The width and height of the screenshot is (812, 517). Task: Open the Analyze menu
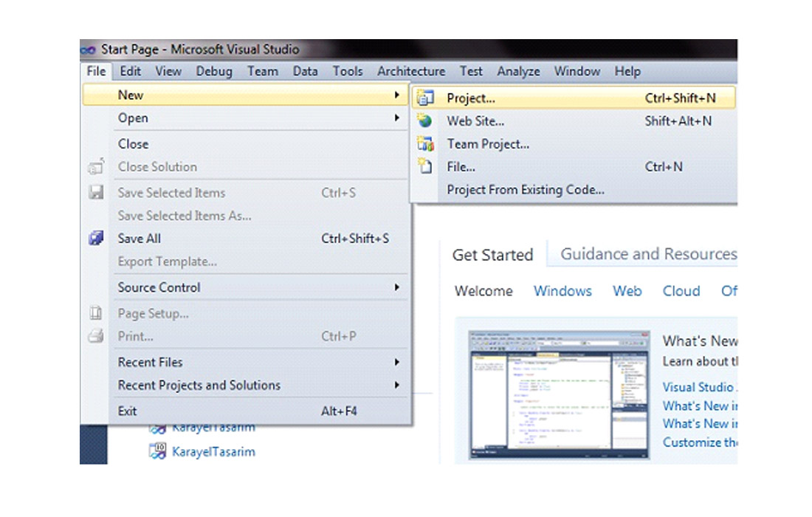[518, 71]
